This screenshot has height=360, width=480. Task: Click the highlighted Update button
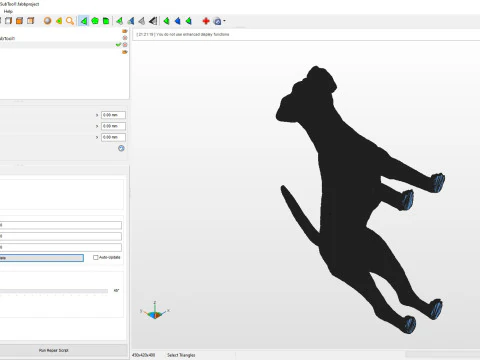(42, 258)
